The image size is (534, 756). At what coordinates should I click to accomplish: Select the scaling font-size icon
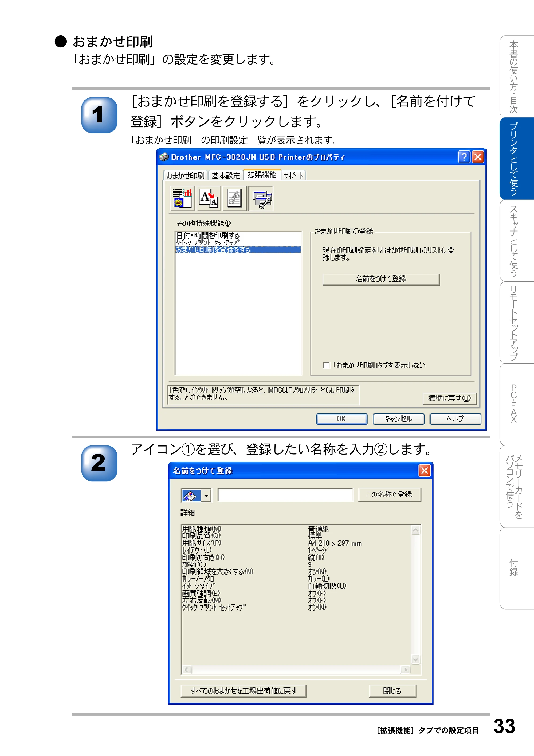pyautogui.click(x=209, y=198)
